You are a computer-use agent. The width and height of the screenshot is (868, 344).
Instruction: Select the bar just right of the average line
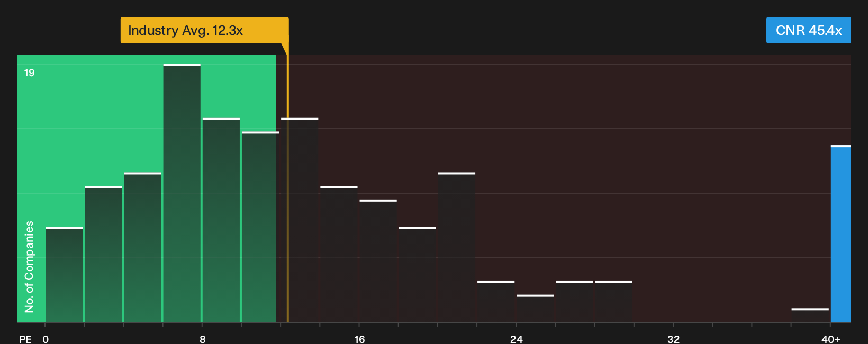(x=300, y=220)
